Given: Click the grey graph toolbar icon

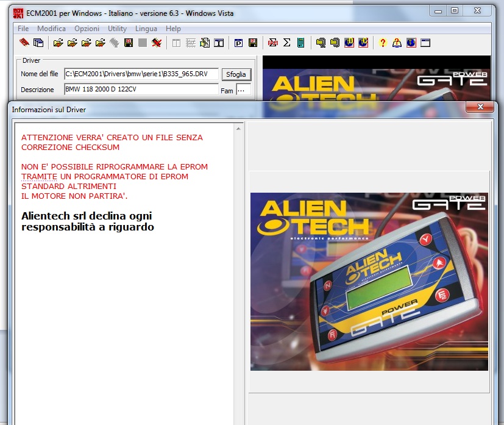Looking at the screenshot, I should point(191,43).
